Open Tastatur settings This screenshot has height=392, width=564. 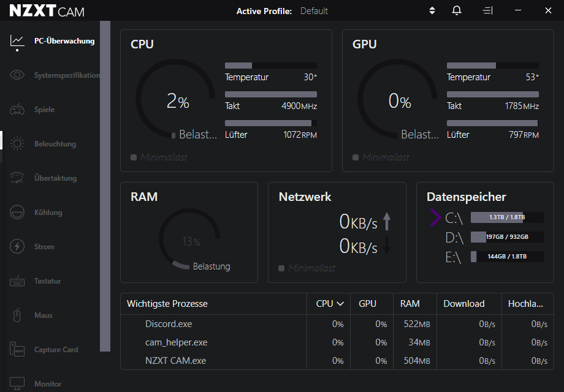pos(47,281)
